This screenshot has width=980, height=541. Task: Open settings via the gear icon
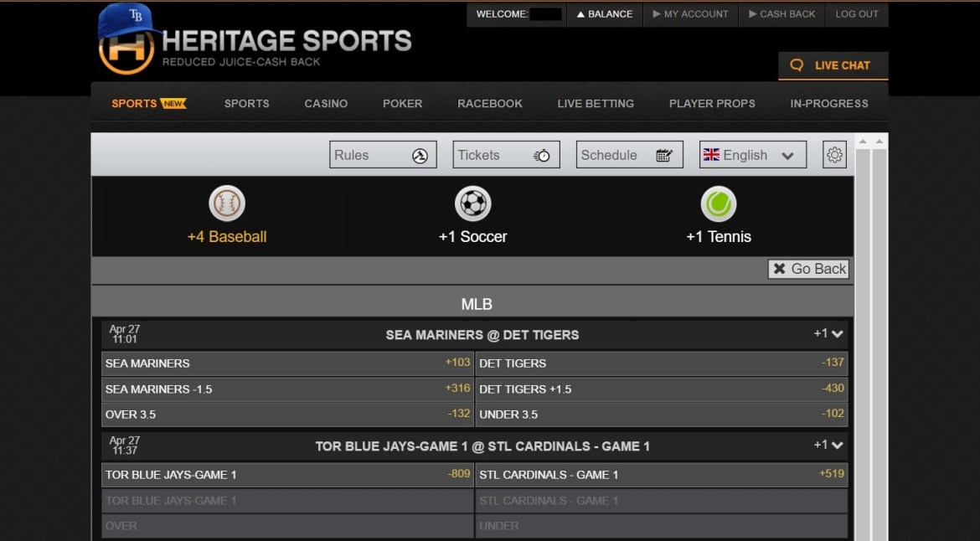[834, 155]
